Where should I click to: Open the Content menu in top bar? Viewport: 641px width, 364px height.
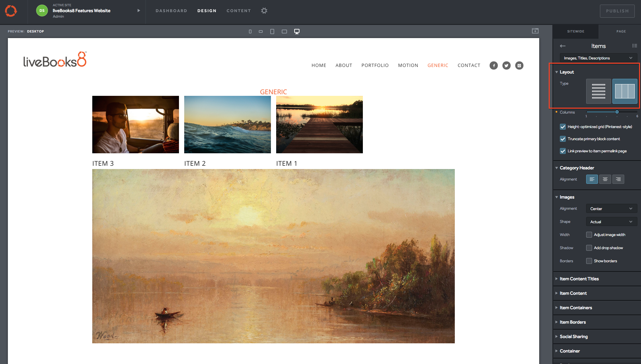(238, 11)
